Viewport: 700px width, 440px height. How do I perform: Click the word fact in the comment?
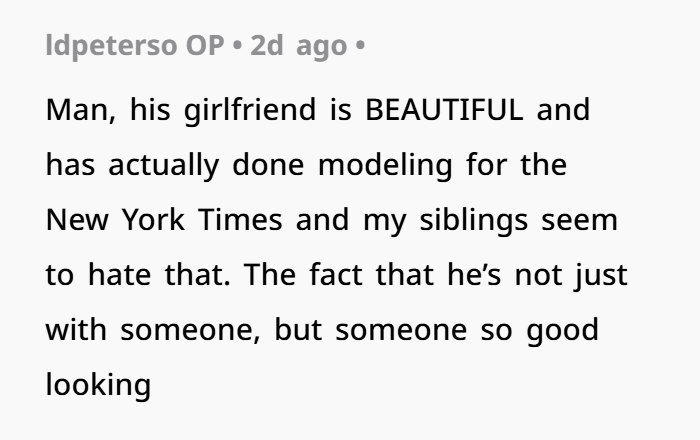point(336,275)
